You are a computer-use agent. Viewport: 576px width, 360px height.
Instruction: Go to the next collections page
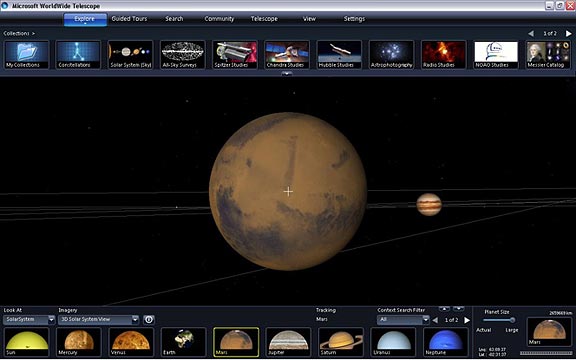click(x=568, y=33)
